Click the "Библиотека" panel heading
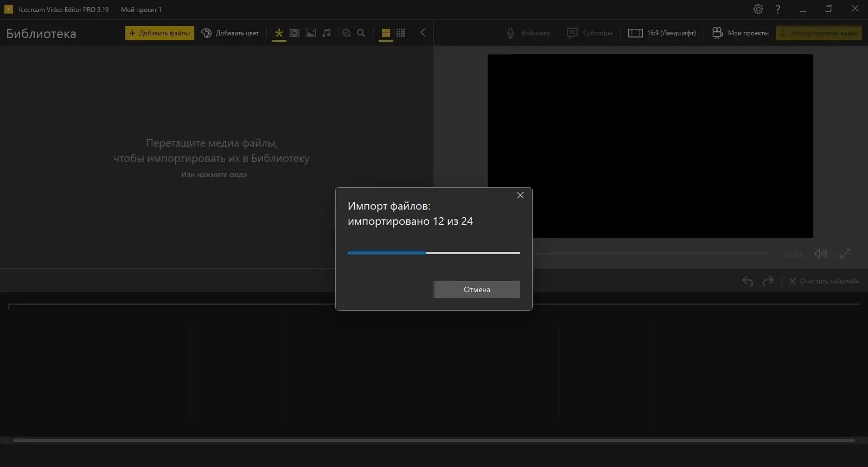 [x=41, y=34]
